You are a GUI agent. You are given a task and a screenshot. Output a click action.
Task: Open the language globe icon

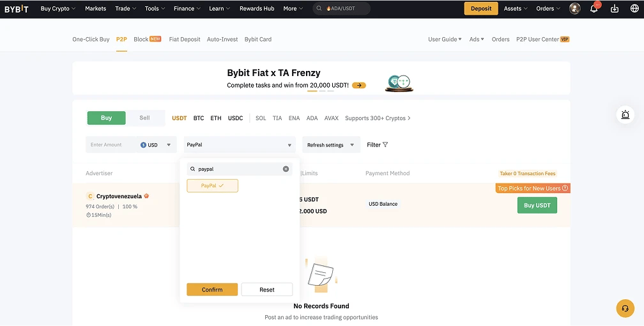(x=634, y=8)
